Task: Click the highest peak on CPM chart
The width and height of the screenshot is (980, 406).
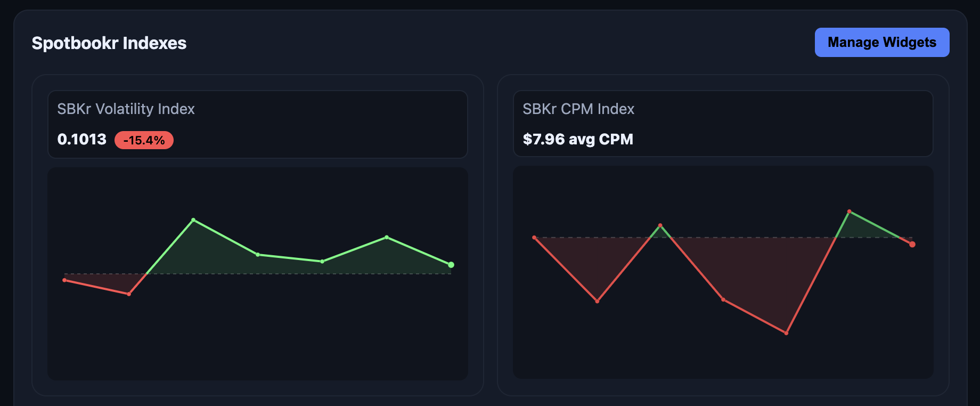Action: [849, 212]
